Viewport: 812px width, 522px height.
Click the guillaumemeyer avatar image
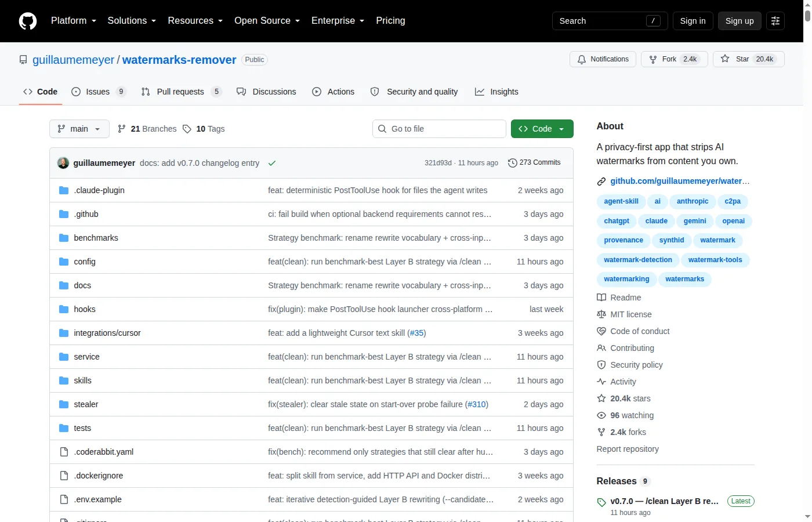[63, 163]
